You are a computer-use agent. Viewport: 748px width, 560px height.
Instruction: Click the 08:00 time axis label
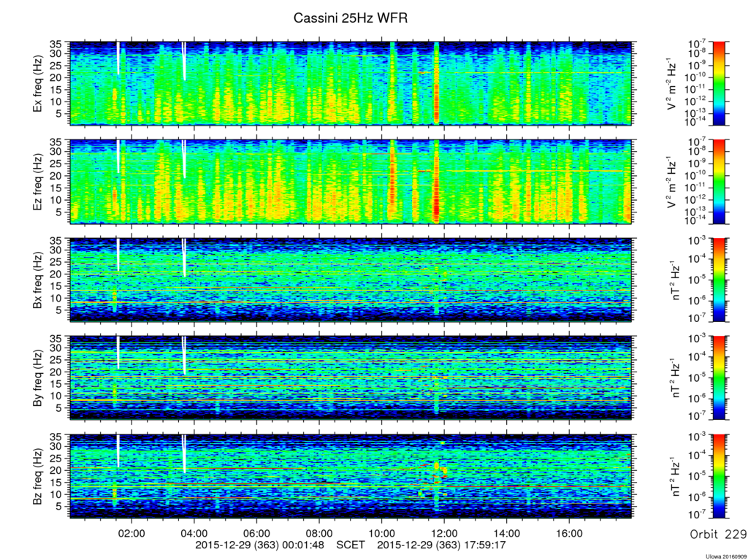tap(319, 533)
